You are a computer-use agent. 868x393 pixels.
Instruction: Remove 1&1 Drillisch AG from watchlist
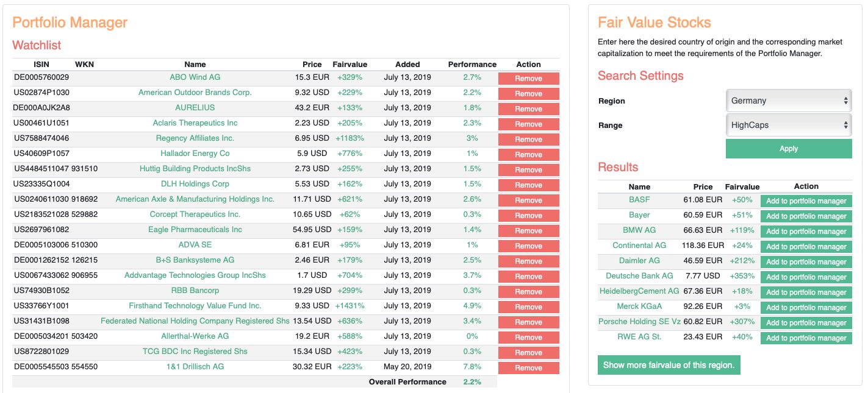click(528, 368)
